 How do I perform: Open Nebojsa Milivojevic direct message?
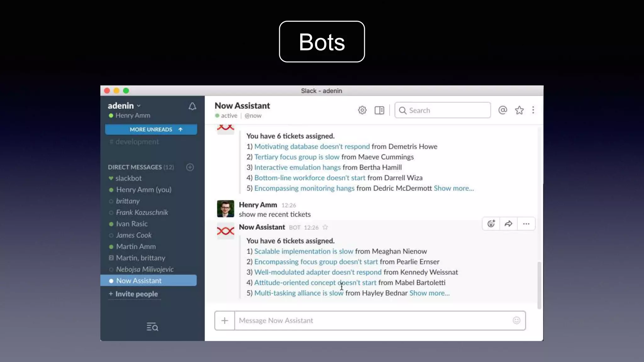(x=144, y=269)
